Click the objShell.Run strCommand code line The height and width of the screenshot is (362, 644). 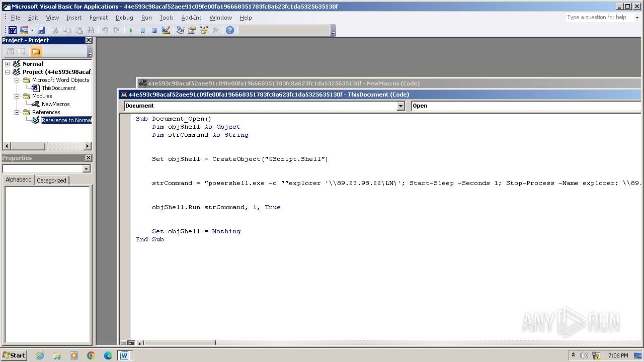click(x=216, y=207)
